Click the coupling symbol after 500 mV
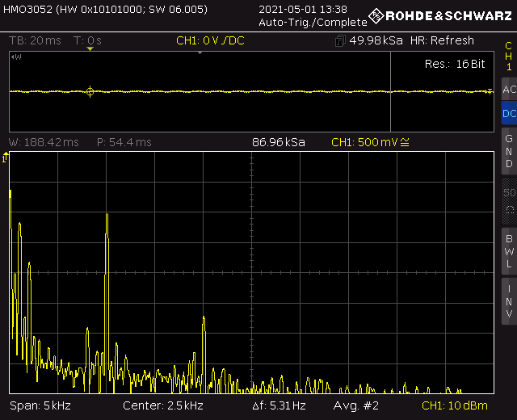 tap(406, 142)
